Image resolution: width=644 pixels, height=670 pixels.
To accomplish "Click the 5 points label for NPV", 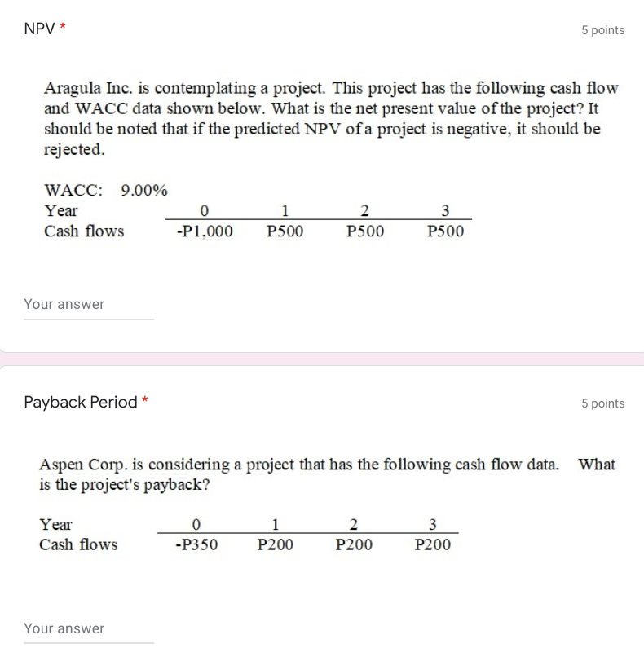I will (604, 29).
